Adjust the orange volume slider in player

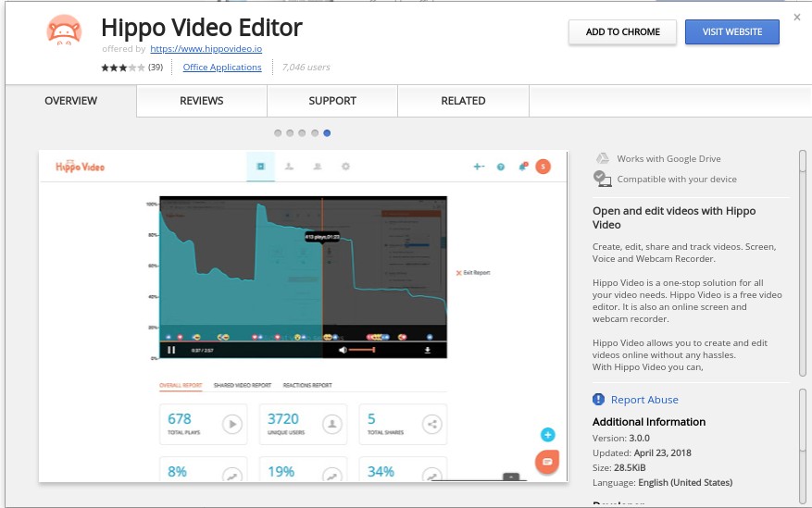[361, 350]
